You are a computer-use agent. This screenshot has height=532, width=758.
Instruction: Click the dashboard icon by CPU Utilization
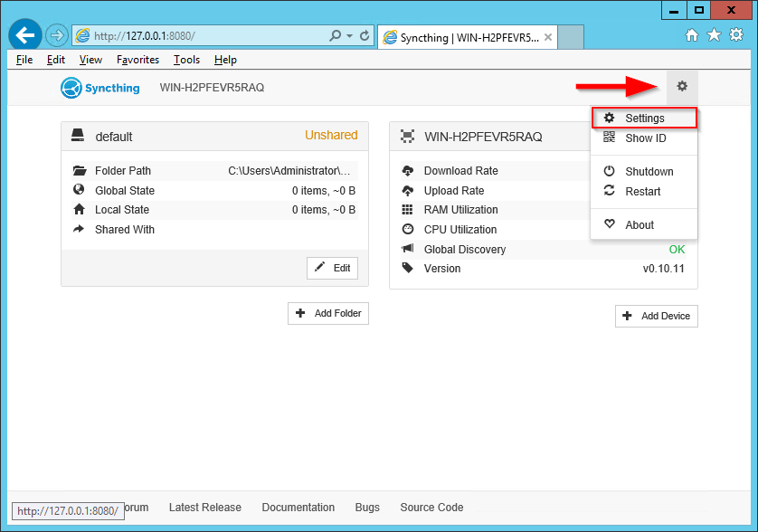(x=408, y=229)
